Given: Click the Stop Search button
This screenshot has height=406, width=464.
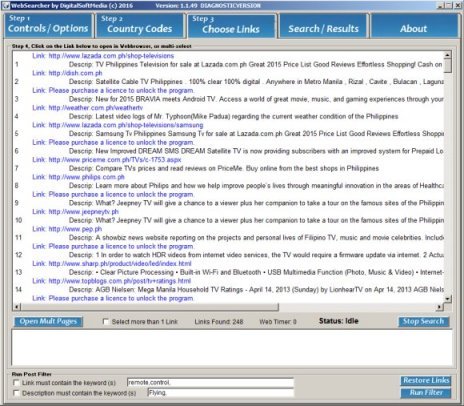Looking at the screenshot, I should coord(423,322).
